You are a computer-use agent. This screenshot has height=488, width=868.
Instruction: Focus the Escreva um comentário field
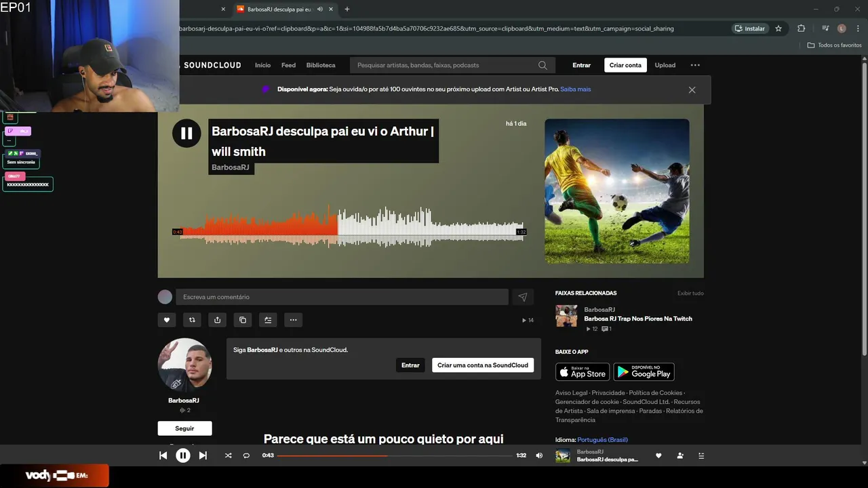click(x=342, y=297)
